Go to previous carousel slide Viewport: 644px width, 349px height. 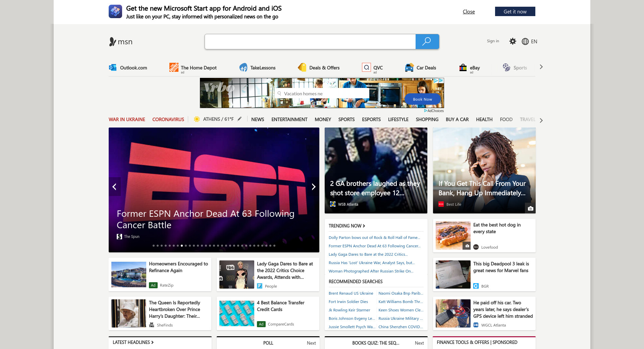[114, 187]
